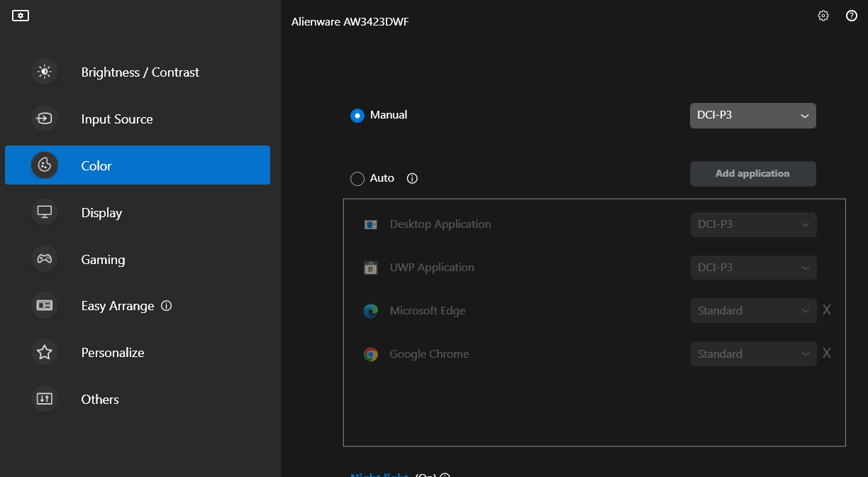The width and height of the screenshot is (868, 477).
Task: Click the Input Source arrow icon
Action: click(x=45, y=119)
